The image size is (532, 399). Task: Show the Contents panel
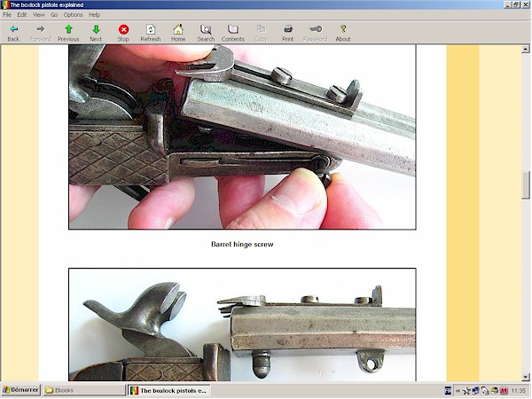[x=233, y=33]
